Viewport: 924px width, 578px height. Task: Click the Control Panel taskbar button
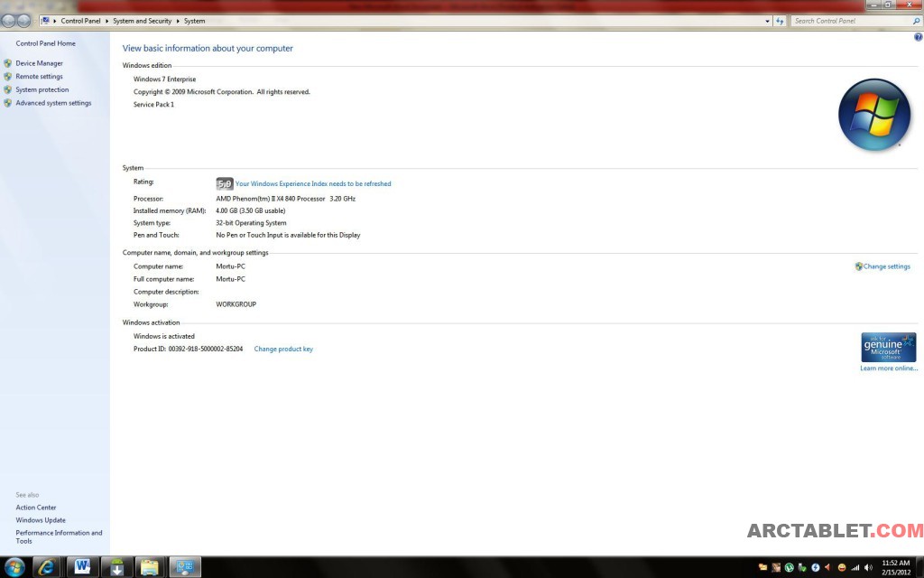pyautogui.click(x=185, y=567)
